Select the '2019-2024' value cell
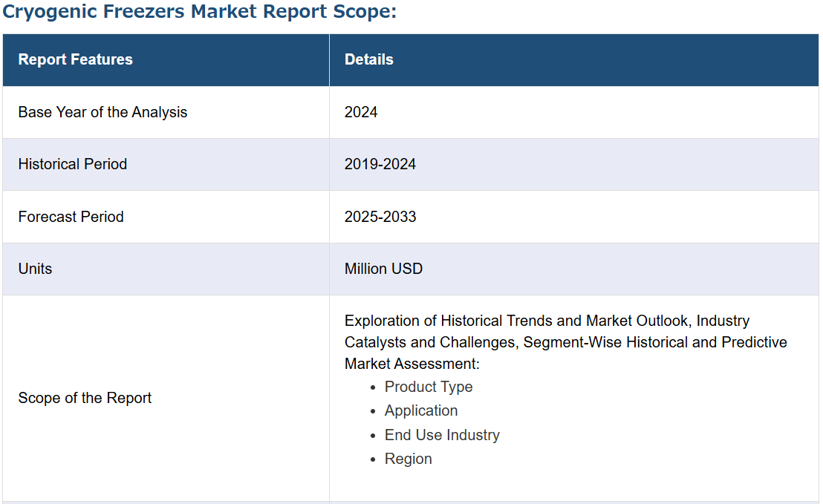823x504 pixels. [x=574, y=164]
